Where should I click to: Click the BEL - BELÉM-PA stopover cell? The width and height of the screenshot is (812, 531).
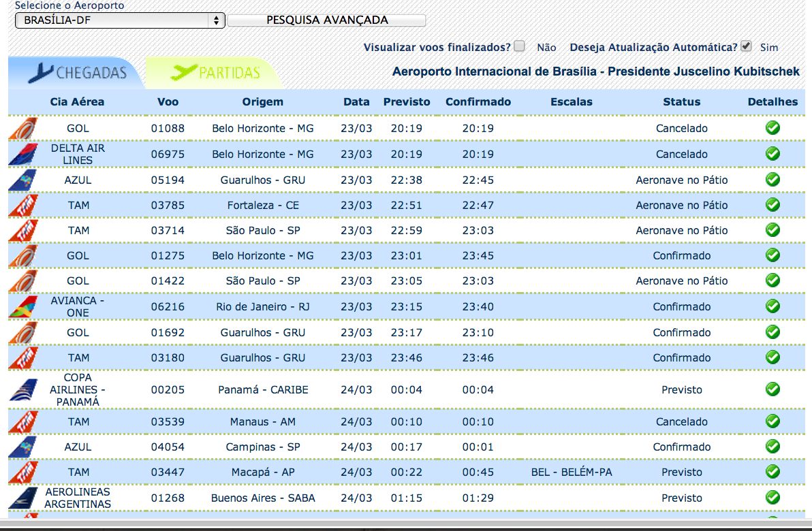click(x=571, y=472)
